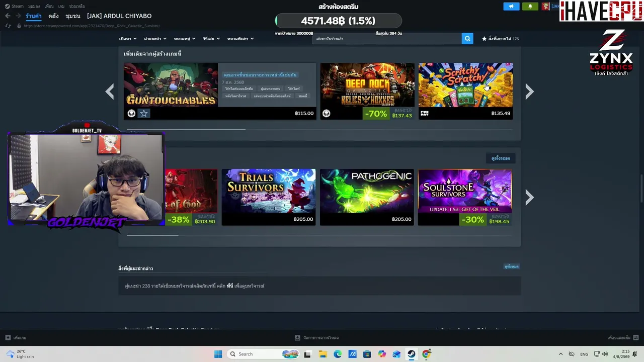Go back with the Steam back arrow
Viewport: 644px width, 362px height.
8,16
